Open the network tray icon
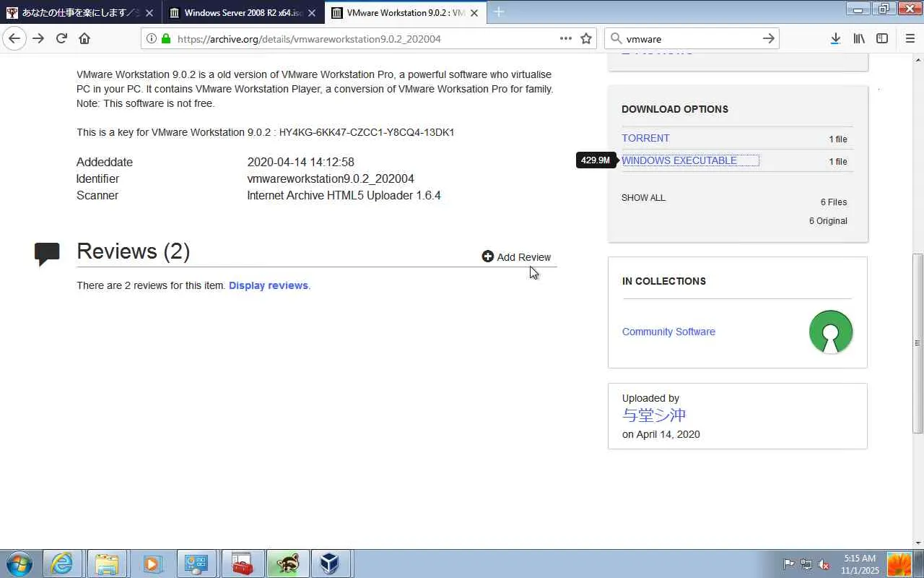This screenshot has height=578, width=924. click(x=806, y=564)
